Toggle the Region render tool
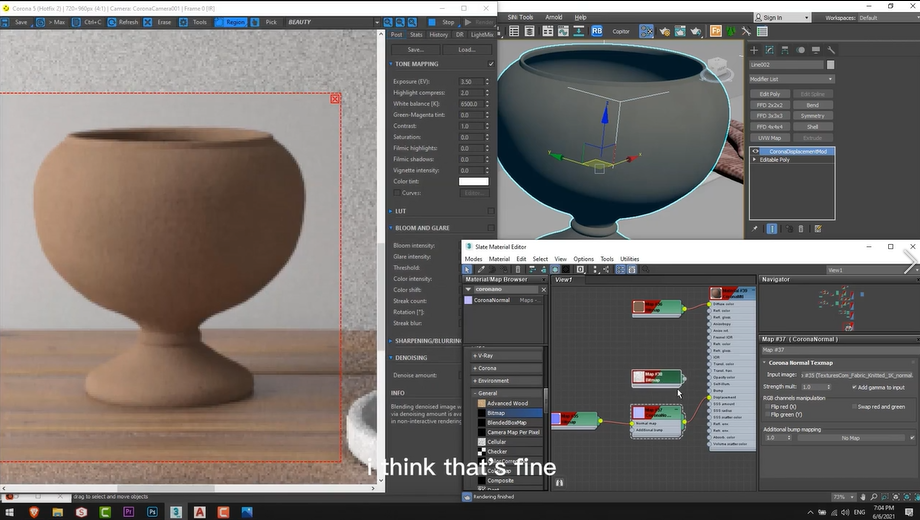The width and height of the screenshot is (920, 520). (x=231, y=22)
